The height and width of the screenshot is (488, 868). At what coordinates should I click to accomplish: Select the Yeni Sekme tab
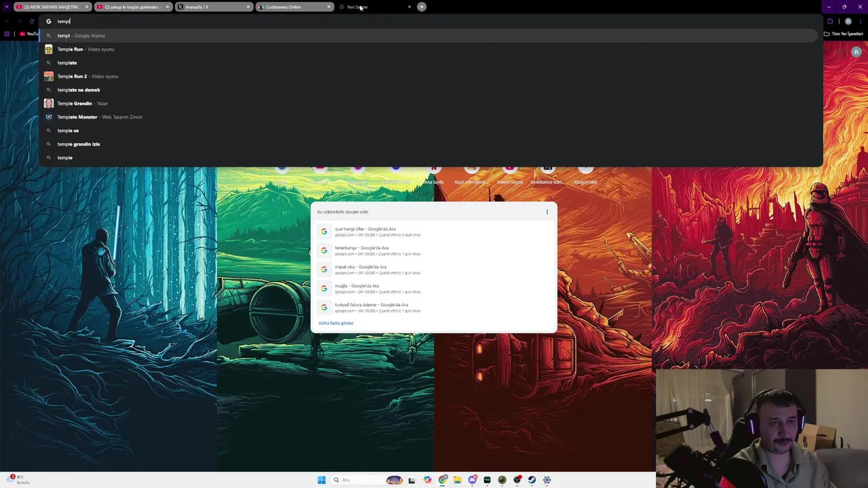(374, 7)
